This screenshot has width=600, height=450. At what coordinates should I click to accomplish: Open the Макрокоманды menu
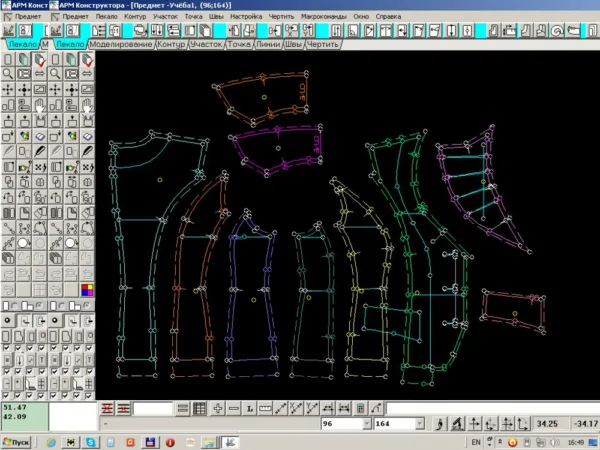click(323, 16)
